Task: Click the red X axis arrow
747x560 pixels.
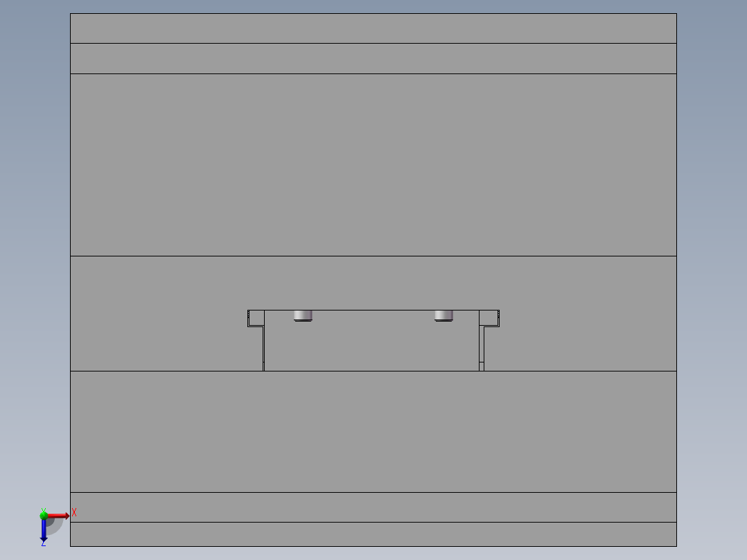Action: click(58, 516)
